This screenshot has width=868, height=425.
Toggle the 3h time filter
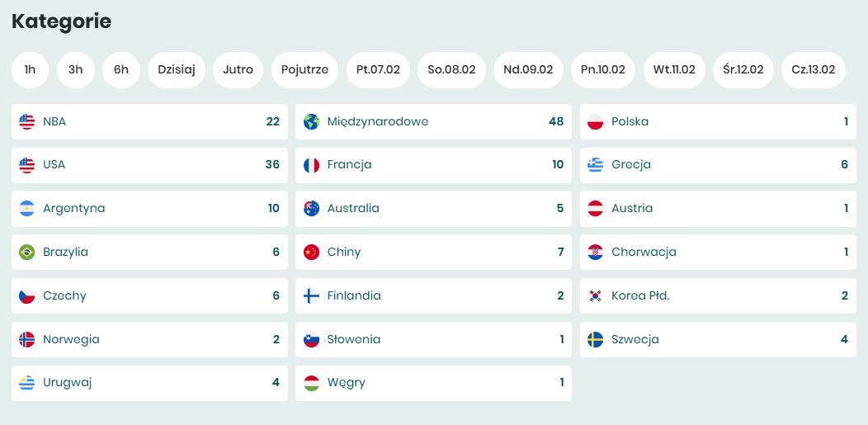point(76,70)
